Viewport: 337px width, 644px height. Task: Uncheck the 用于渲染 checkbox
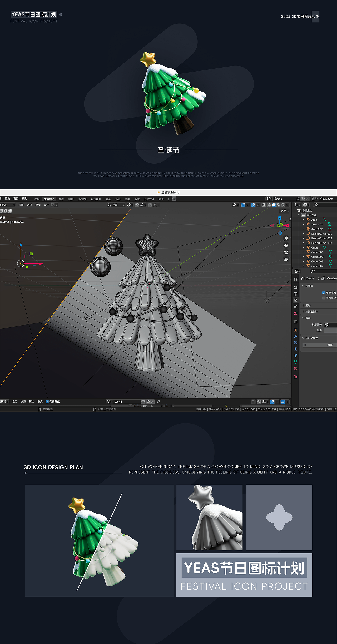point(323,293)
